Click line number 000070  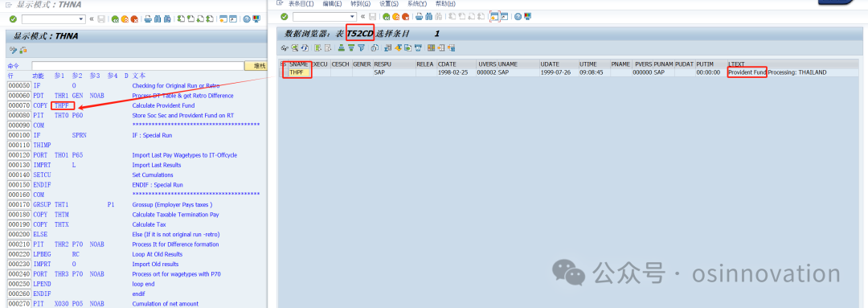(x=18, y=105)
